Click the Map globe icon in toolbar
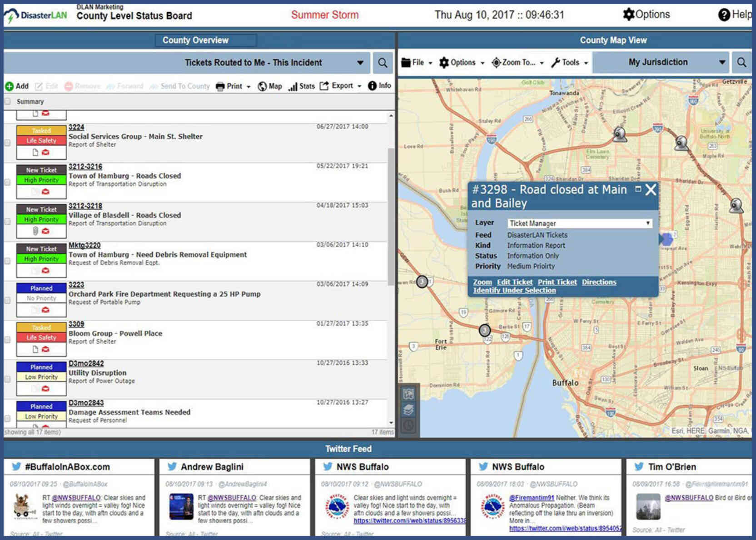This screenshot has height=540, width=756. click(x=262, y=86)
